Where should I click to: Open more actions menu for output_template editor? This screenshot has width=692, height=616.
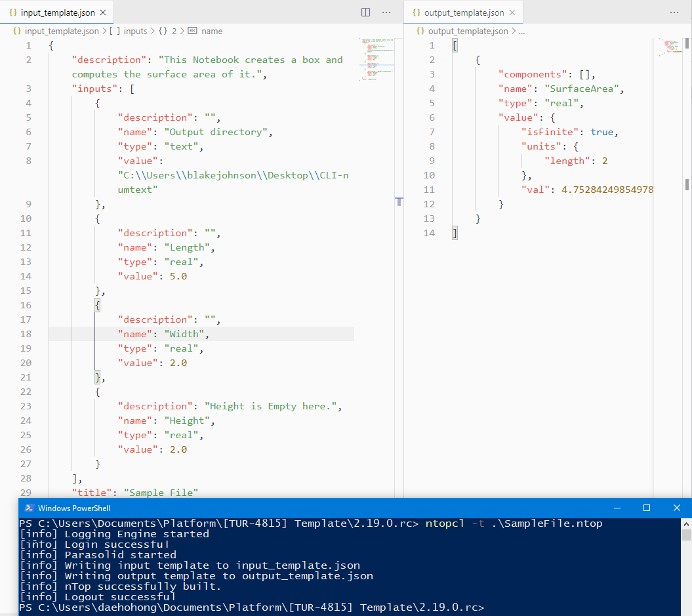[x=674, y=12]
